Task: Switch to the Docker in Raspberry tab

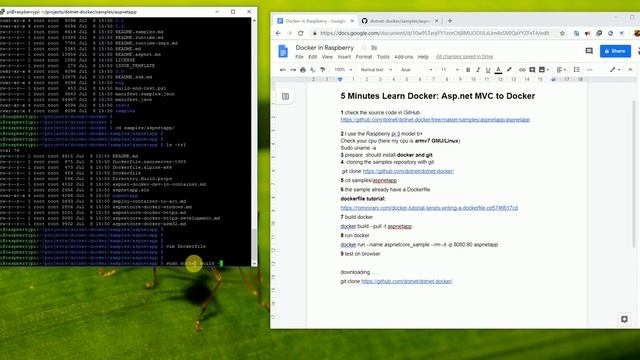Action: point(315,21)
